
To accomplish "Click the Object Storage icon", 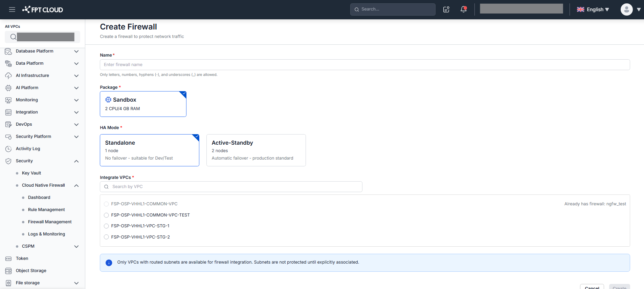I will pos(8,271).
